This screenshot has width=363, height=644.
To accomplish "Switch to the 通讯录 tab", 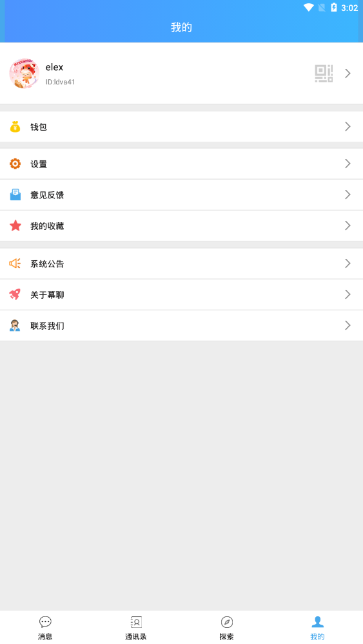I will click(x=136, y=628).
